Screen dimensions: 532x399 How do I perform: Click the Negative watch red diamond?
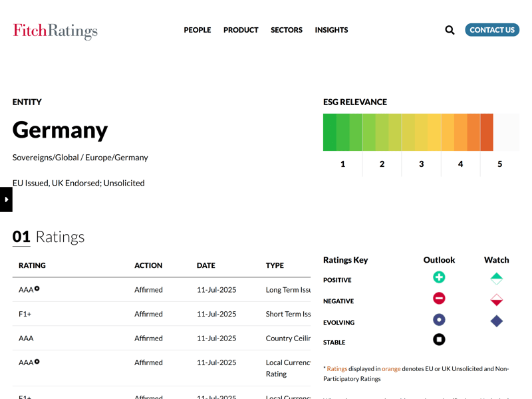[497, 300]
